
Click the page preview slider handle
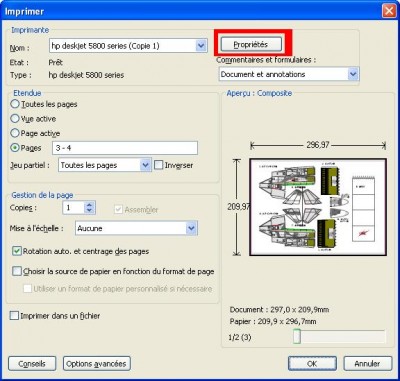click(297, 337)
